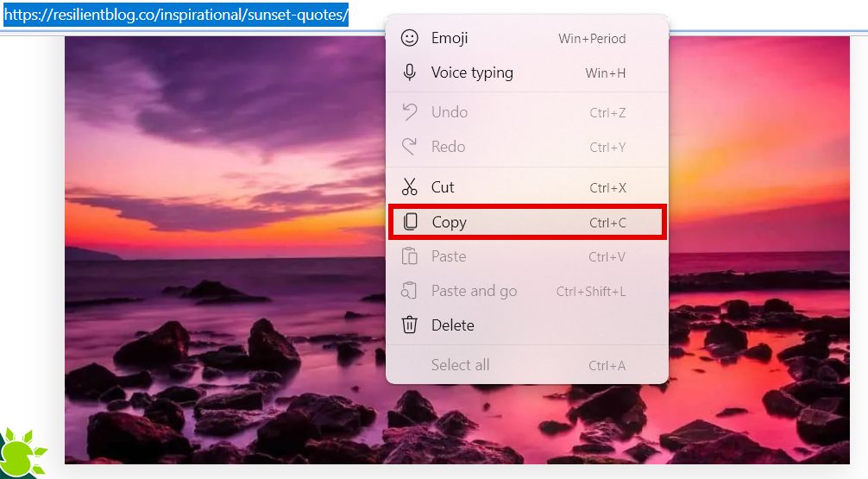Click the Copy pages icon
868x479 pixels.
coord(410,222)
